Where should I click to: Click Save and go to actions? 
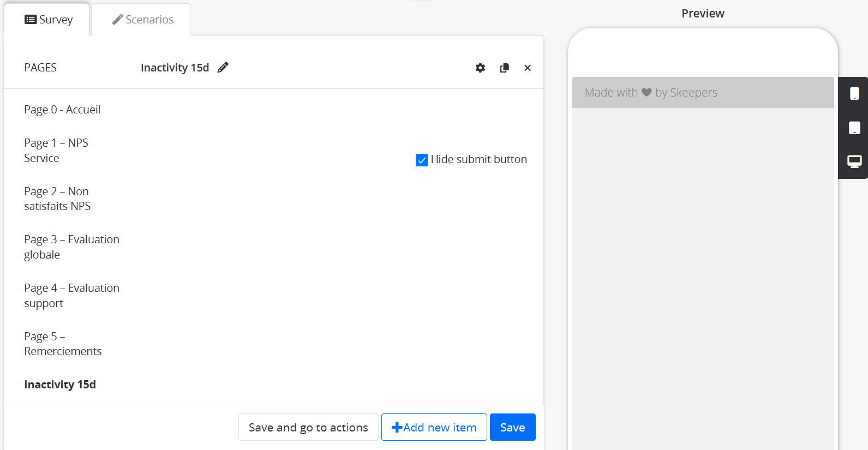point(308,427)
